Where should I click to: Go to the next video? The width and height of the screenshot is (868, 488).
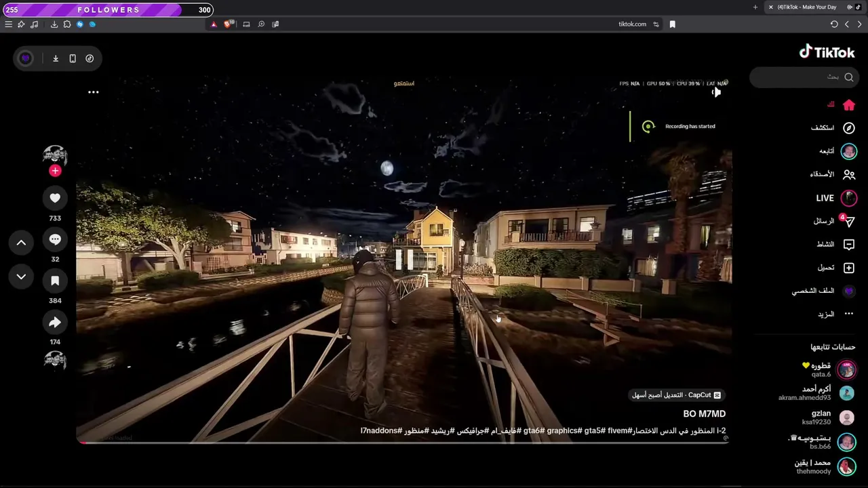[21, 277]
